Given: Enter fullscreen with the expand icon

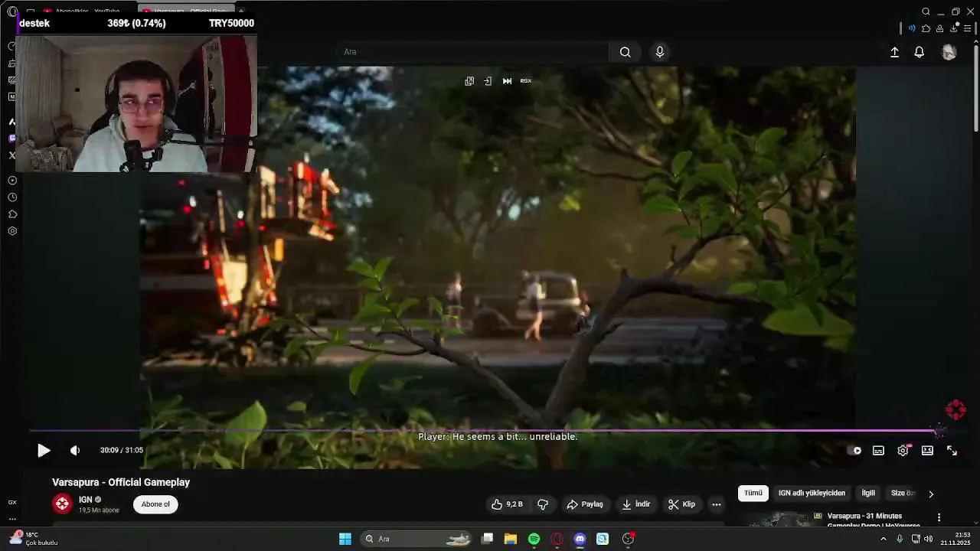Looking at the screenshot, I should 952,451.
